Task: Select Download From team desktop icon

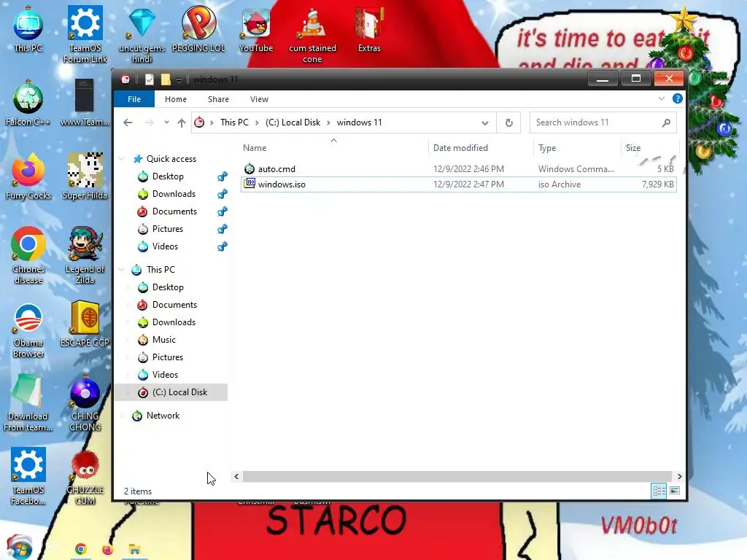Action: [x=28, y=403]
